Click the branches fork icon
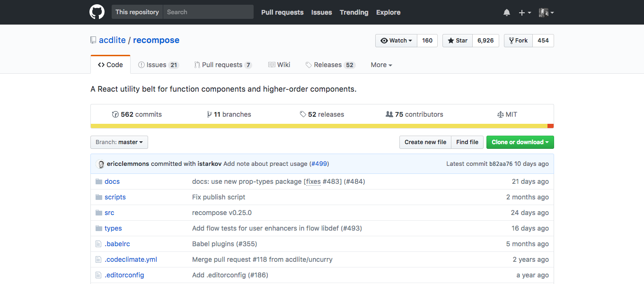The width and height of the screenshot is (644, 284). (209, 114)
